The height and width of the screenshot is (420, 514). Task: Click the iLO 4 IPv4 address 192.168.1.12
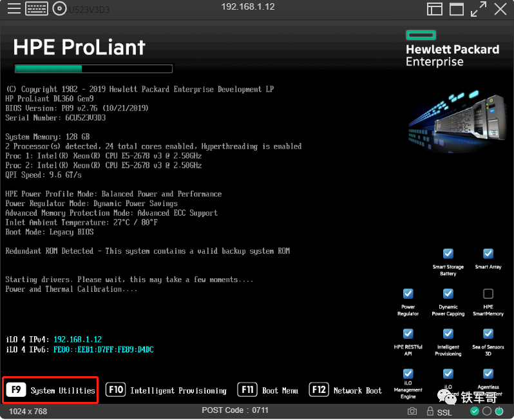(x=78, y=339)
